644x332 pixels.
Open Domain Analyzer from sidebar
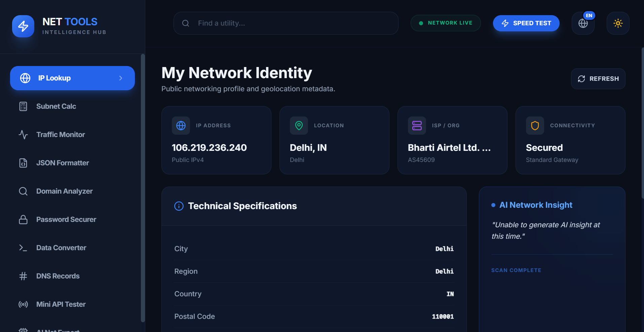(72, 191)
